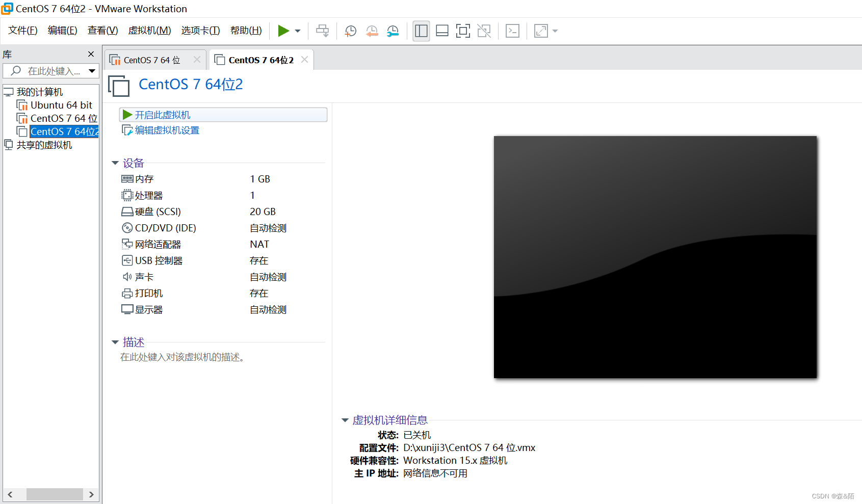
Task: Click the NAT network value
Action: pyautogui.click(x=259, y=244)
